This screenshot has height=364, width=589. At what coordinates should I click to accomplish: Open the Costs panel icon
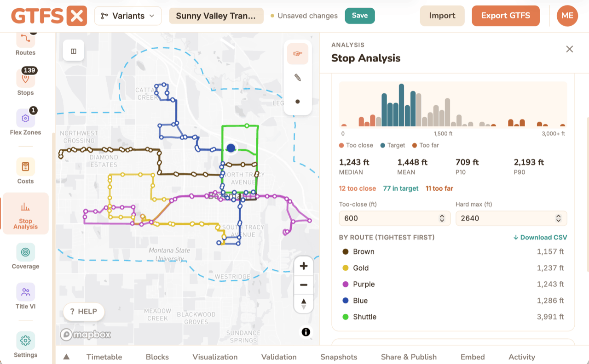pos(25,167)
